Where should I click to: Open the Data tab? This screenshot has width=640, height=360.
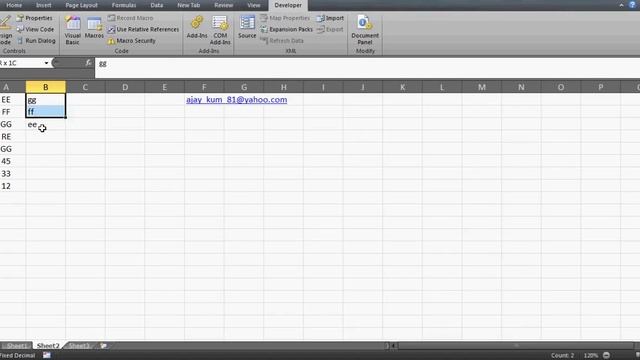click(157, 5)
